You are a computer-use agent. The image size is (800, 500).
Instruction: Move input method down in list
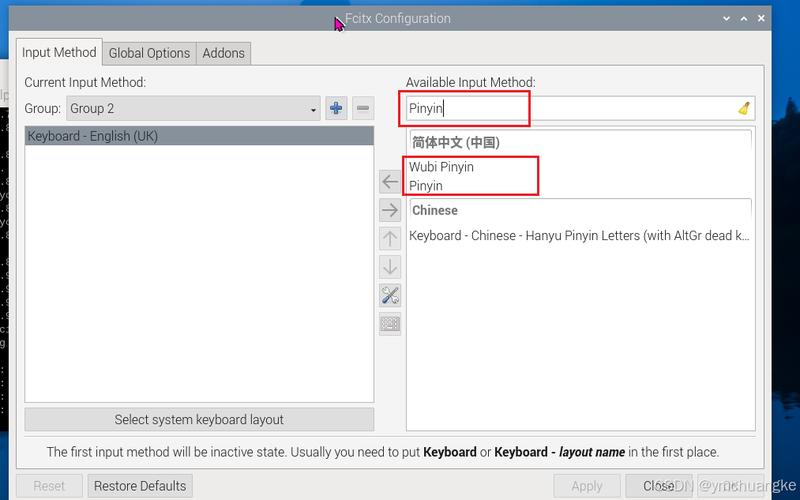[x=390, y=267]
